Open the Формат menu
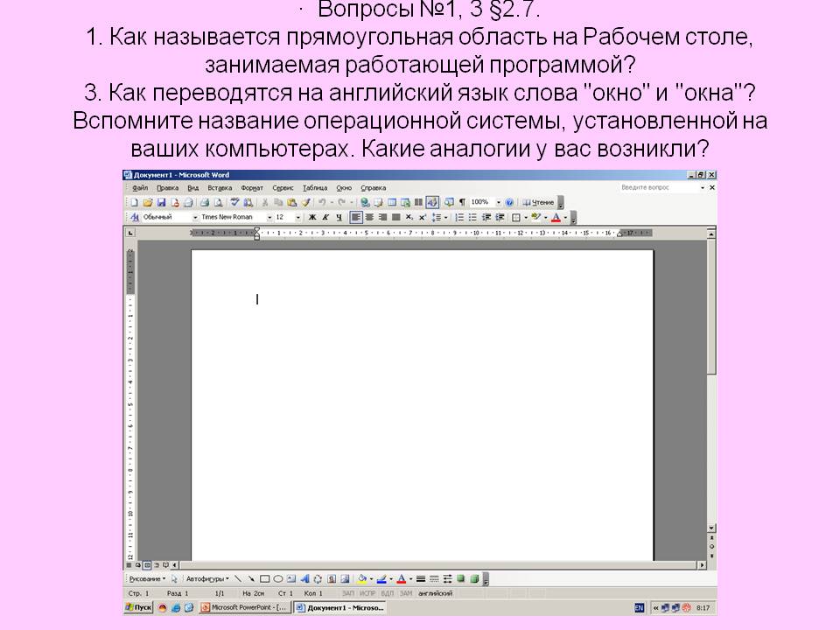The height and width of the screenshot is (630, 840). point(252,188)
